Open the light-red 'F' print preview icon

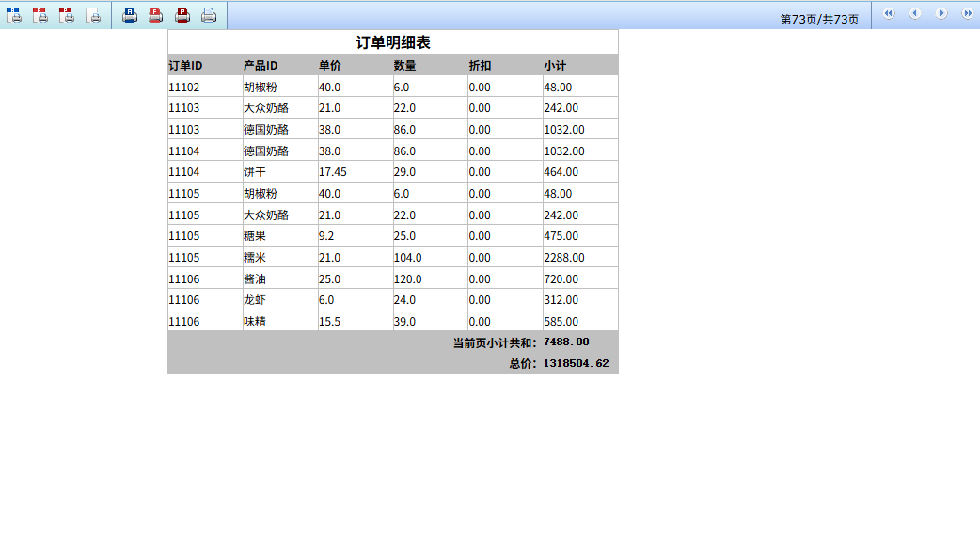40,15
